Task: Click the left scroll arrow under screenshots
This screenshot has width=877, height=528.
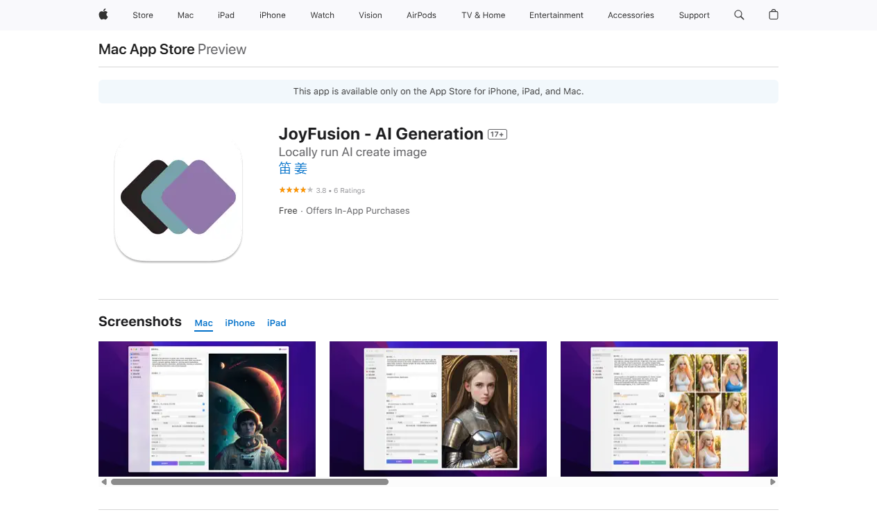Action: coord(104,482)
